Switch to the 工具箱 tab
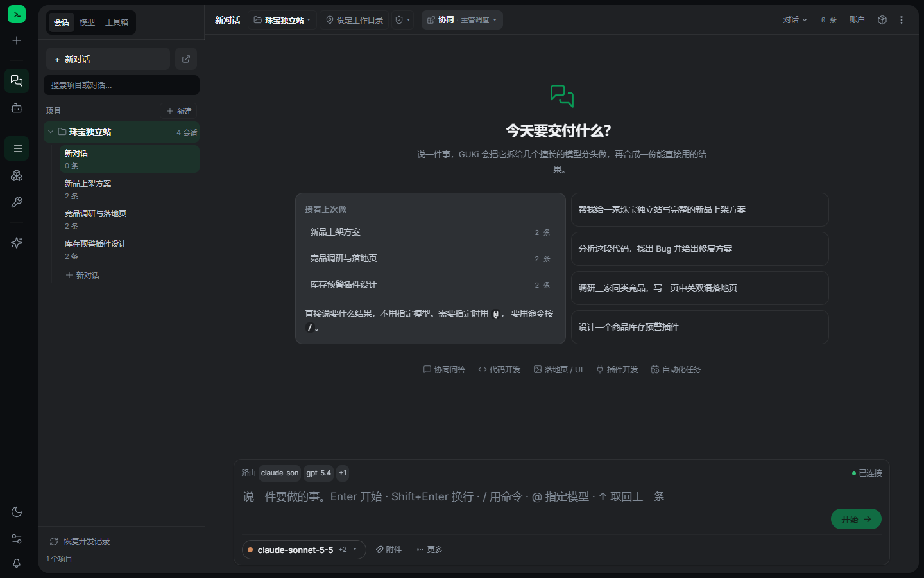Viewport: 924px width, 578px height. tap(117, 22)
